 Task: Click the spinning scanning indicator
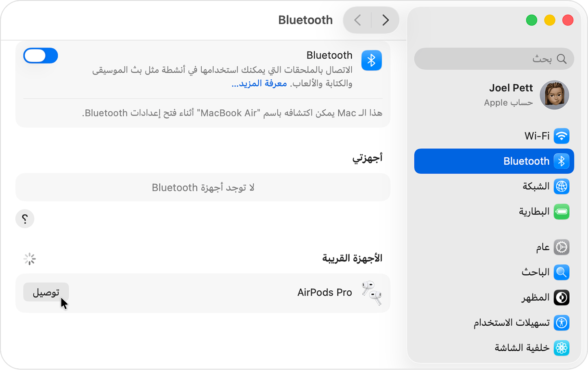(30, 259)
